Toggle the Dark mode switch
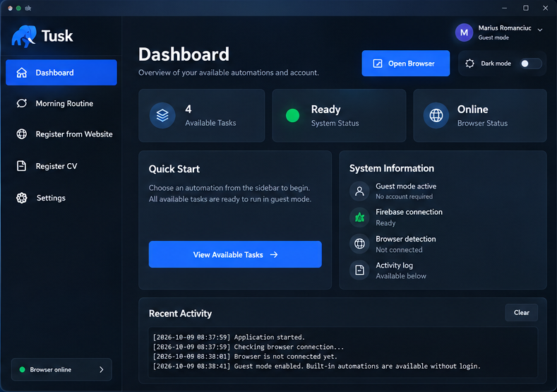 point(531,64)
